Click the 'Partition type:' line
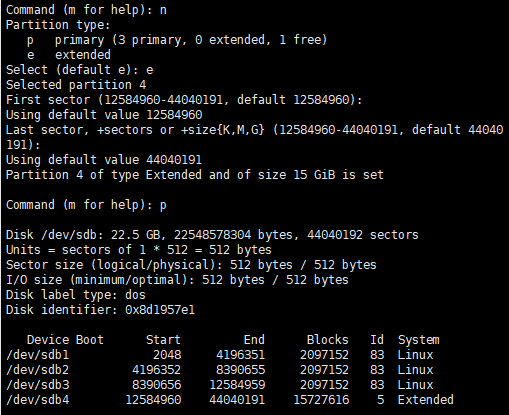Viewport: 509px width, 415px height. [x=58, y=25]
